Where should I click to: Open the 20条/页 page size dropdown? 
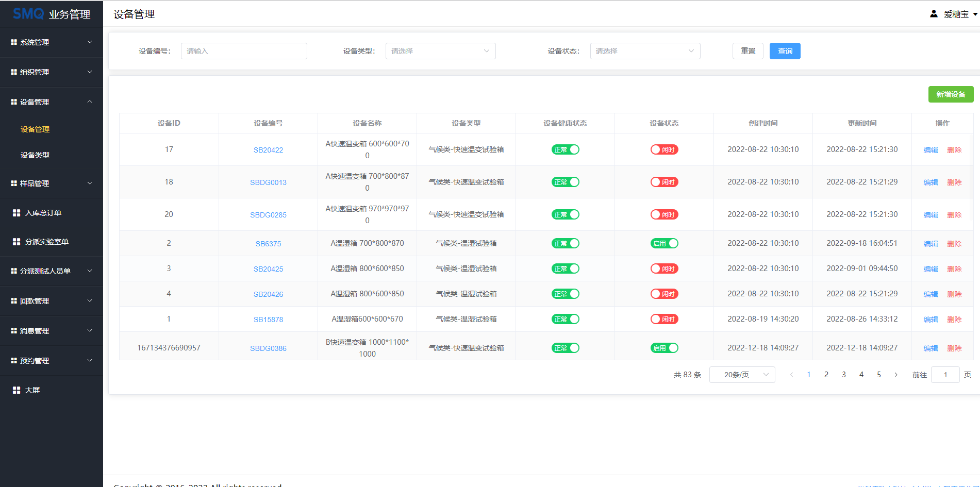pos(742,375)
